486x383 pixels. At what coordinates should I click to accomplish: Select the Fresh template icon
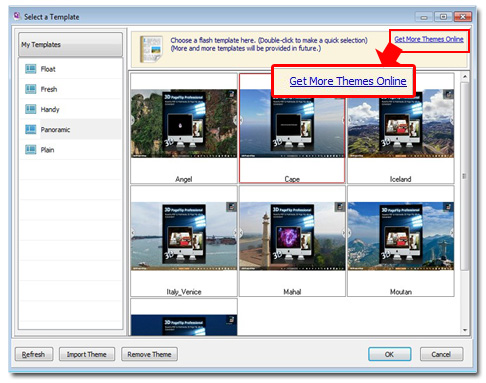click(31, 89)
